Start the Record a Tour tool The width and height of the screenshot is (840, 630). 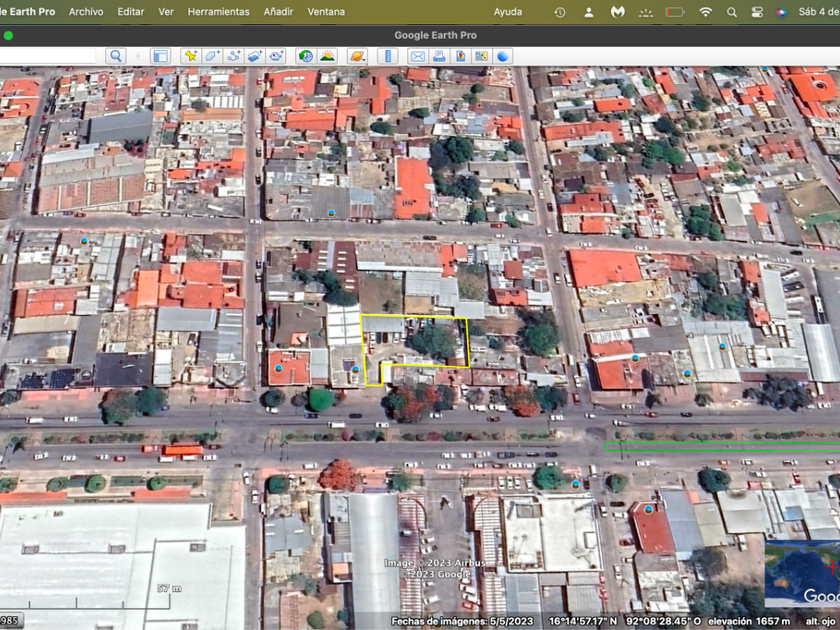coord(276,56)
